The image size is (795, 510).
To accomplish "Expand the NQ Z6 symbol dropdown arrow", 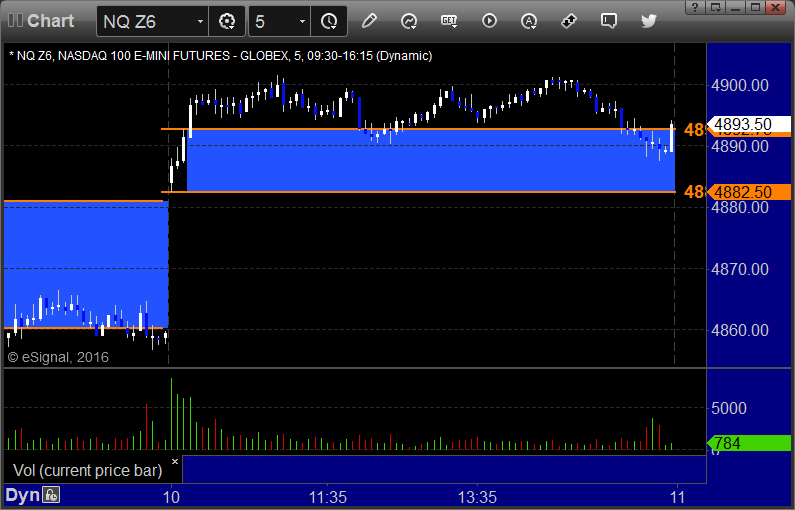I will [x=200, y=21].
